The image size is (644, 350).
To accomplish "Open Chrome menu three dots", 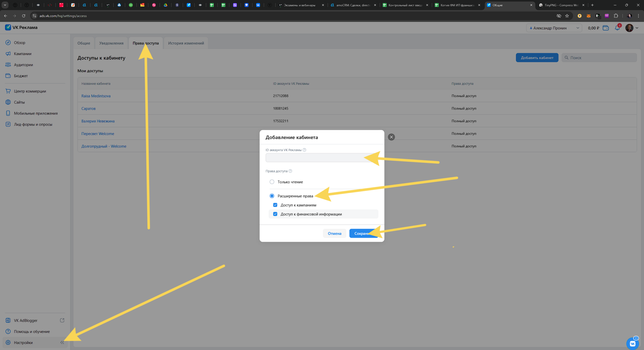I will (x=638, y=16).
